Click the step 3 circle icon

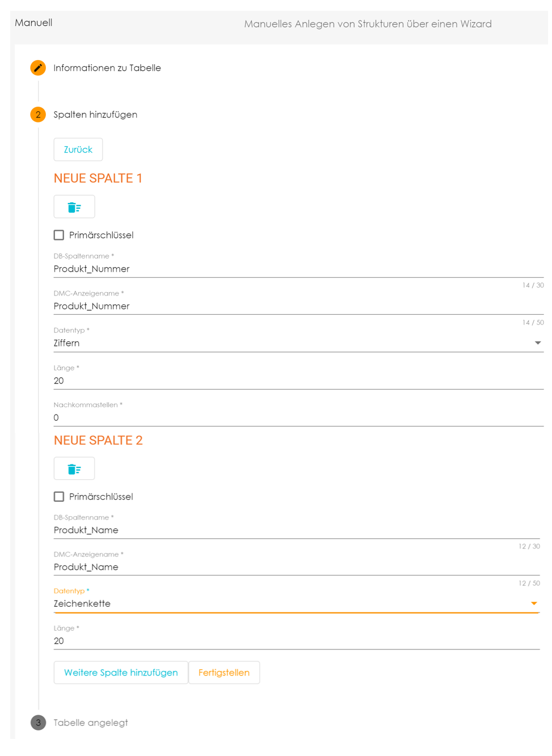click(38, 723)
